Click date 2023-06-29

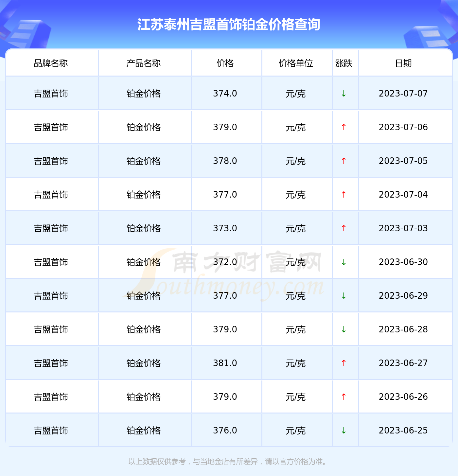pyautogui.click(x=403, y=296)
